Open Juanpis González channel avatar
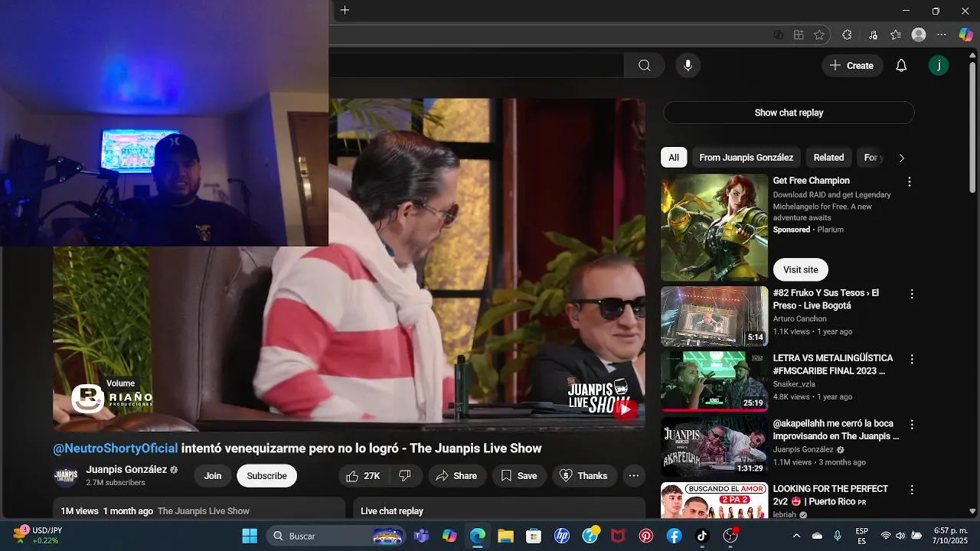The image size is (980, 551). [x=66, y=476]
